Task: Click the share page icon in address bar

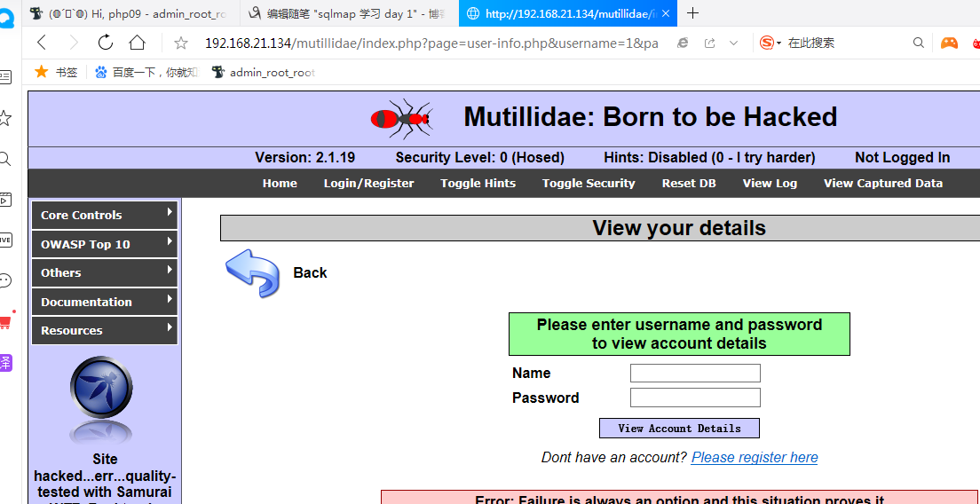Action: click(709, 43)
